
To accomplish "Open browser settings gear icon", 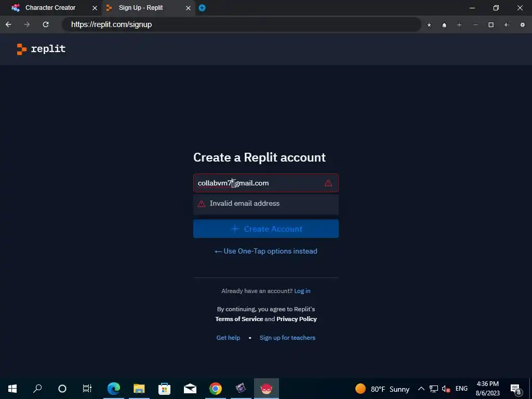I will click(x=523, y=25).
